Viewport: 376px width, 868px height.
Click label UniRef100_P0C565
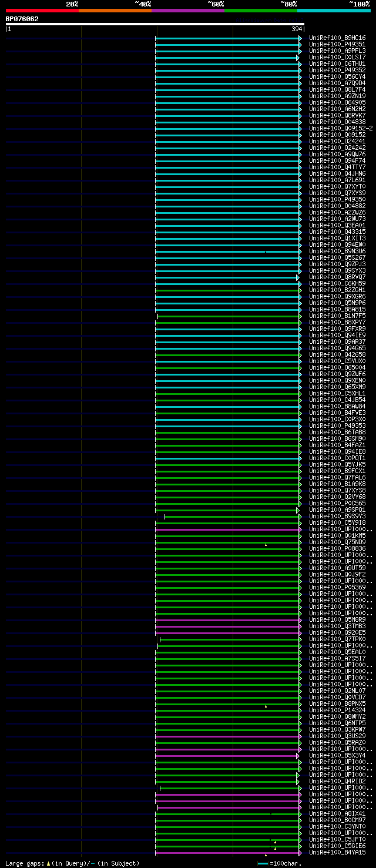337,503
